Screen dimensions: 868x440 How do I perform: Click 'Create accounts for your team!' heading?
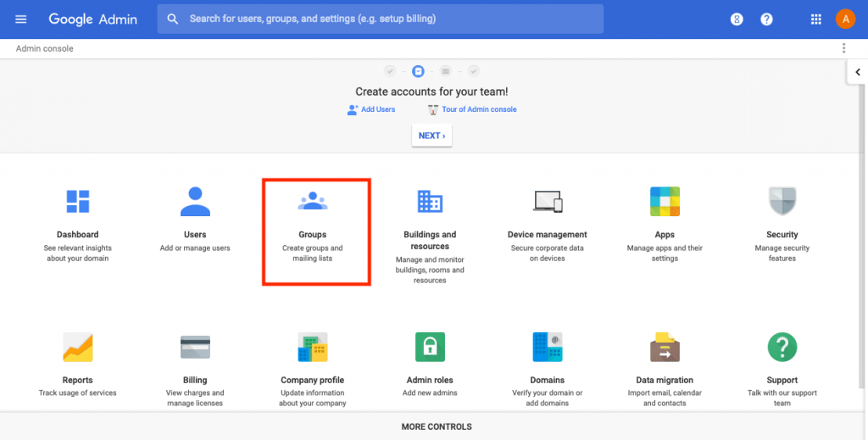[x=431, y=92]
